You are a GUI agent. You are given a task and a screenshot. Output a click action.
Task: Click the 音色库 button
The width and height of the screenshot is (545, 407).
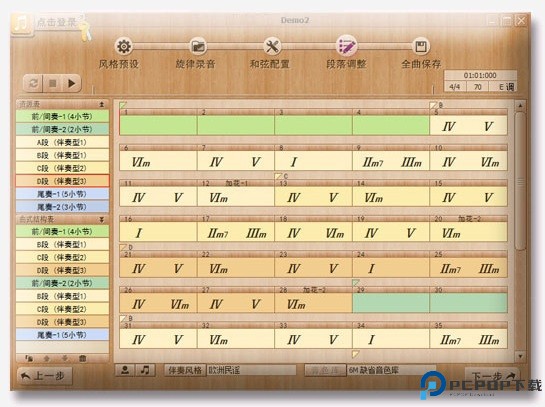coord(325,370)
